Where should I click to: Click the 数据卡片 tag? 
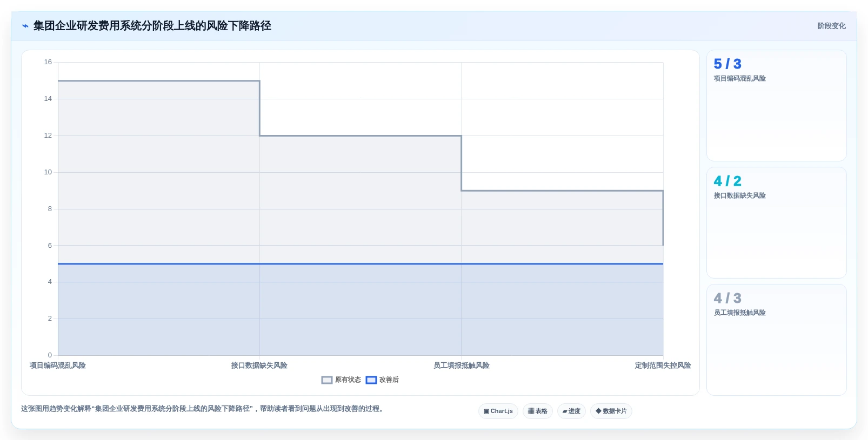pyautogui.click(x=611, y=411)
